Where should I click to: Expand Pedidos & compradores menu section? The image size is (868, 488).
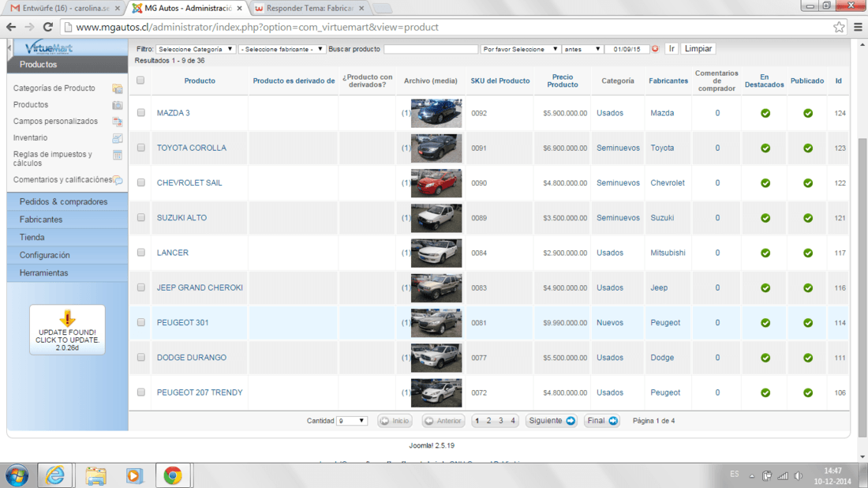(68, 201)
